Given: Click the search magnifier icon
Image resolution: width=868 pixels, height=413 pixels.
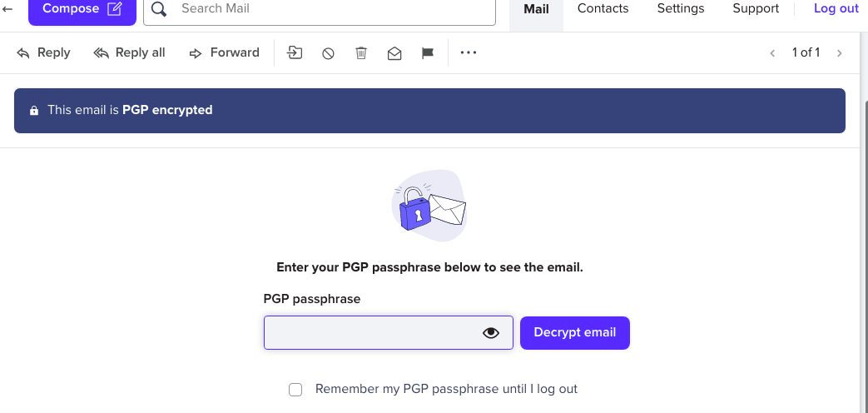Looking at the screenshot, I should 160,9.
